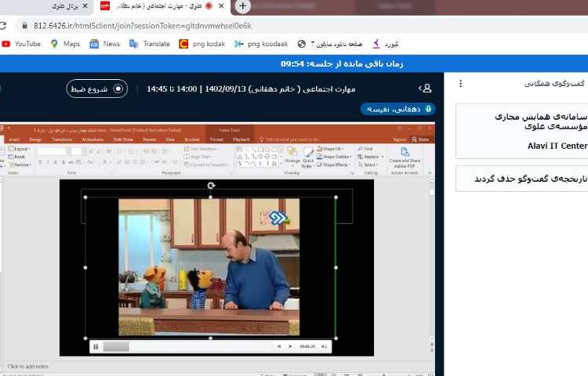Switch to the Design ribbon tab
This screenshot has width=588, height=376.
35,139
